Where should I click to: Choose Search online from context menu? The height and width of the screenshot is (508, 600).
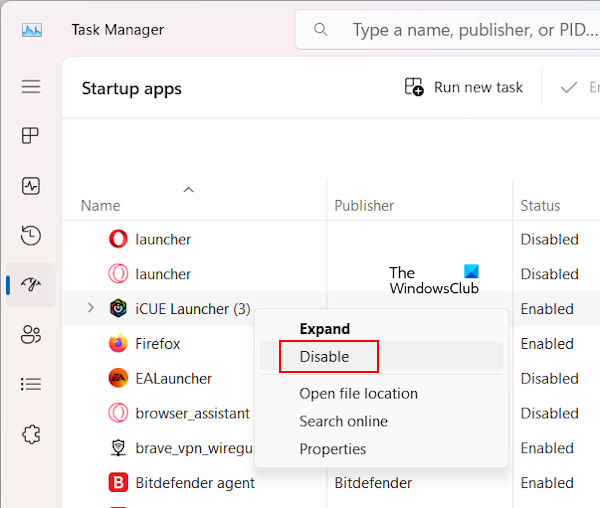point(343,421)
